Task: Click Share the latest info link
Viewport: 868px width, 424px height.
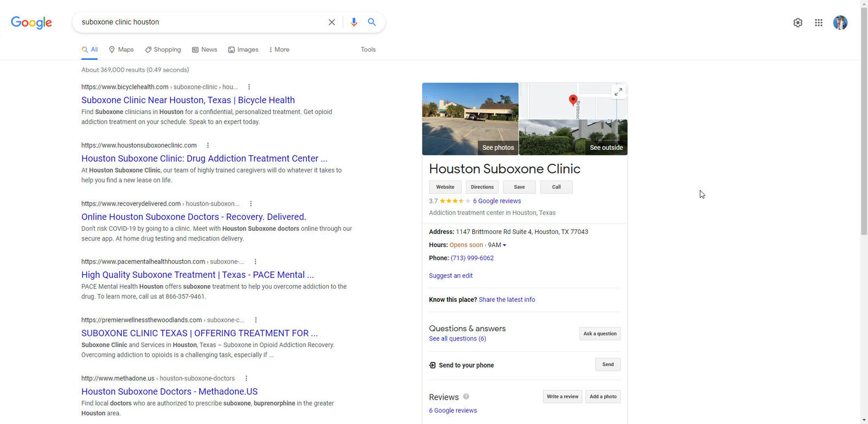Action: [507, 300]
